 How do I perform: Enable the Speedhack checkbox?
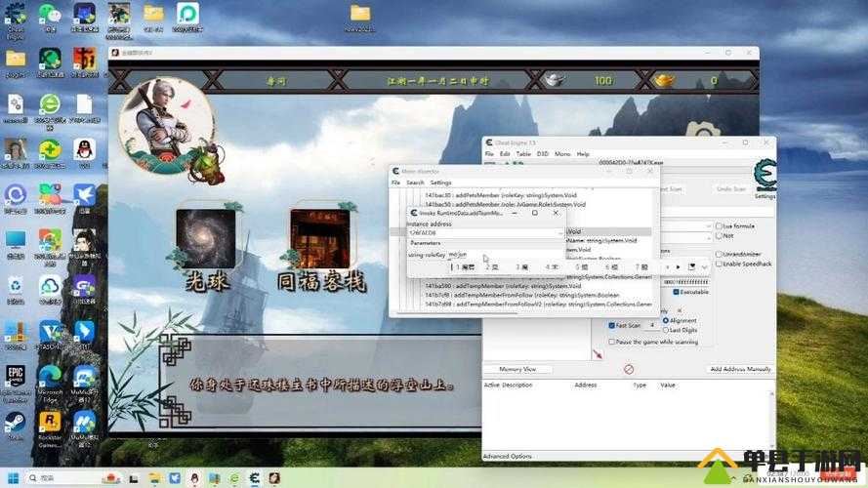tap(719, 264)
